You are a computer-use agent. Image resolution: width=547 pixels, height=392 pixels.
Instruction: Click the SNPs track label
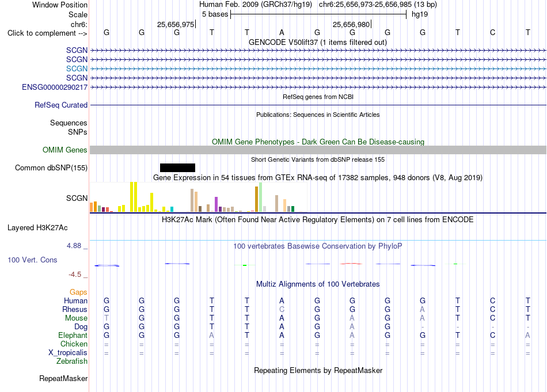pyautogui.click(x=78, y=132)
